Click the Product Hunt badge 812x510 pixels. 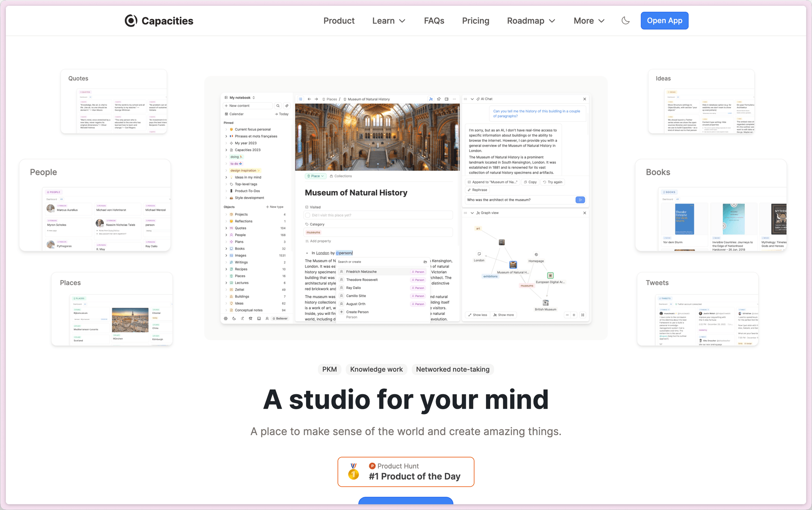click(x=406, y=472)
